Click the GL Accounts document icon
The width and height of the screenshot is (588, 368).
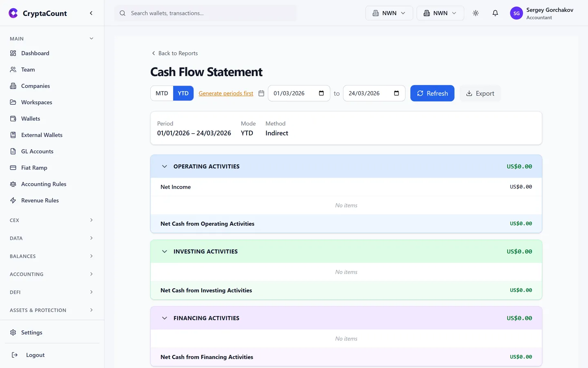click(13, 151)
